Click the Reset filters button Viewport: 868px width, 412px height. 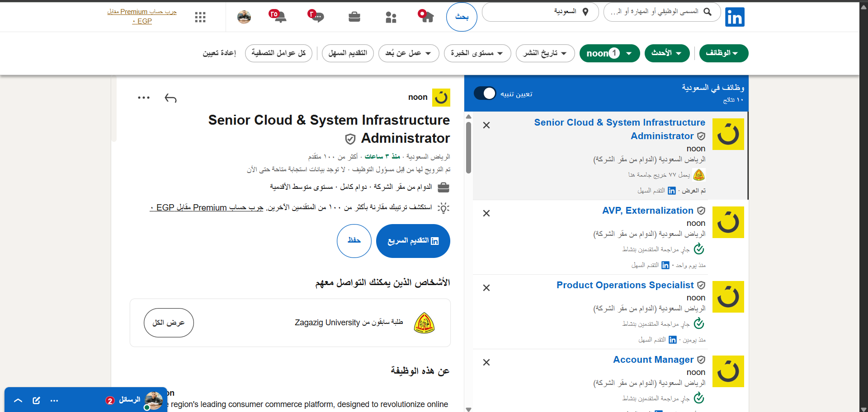[219, 53]
